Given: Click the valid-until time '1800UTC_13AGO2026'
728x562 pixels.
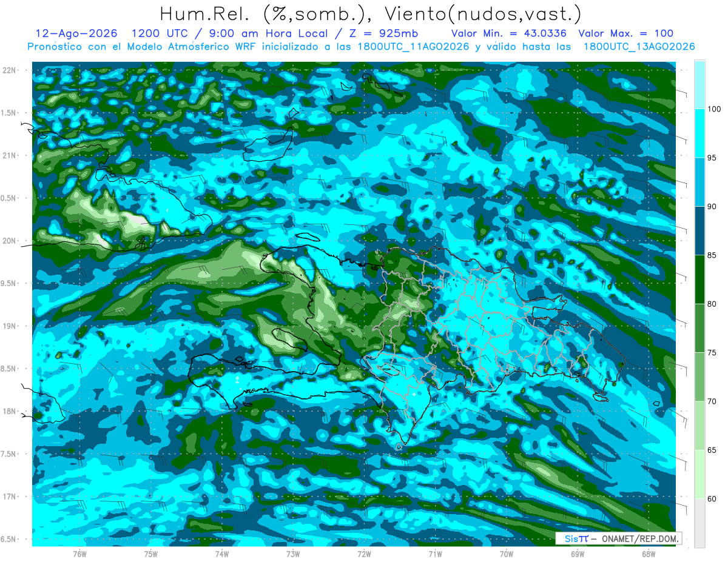Looking at the screenshot, I should (x=639, y=47).
